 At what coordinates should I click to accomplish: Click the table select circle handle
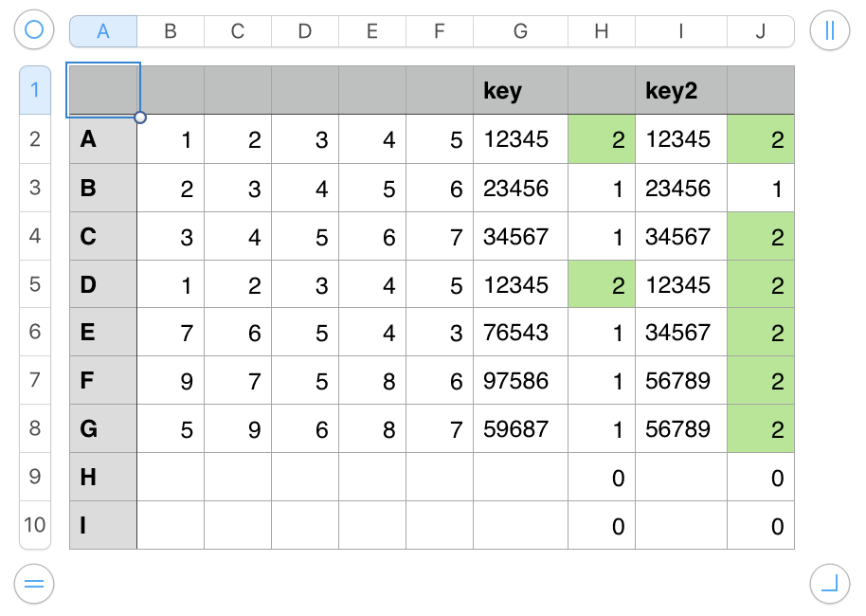coord(34,30)
